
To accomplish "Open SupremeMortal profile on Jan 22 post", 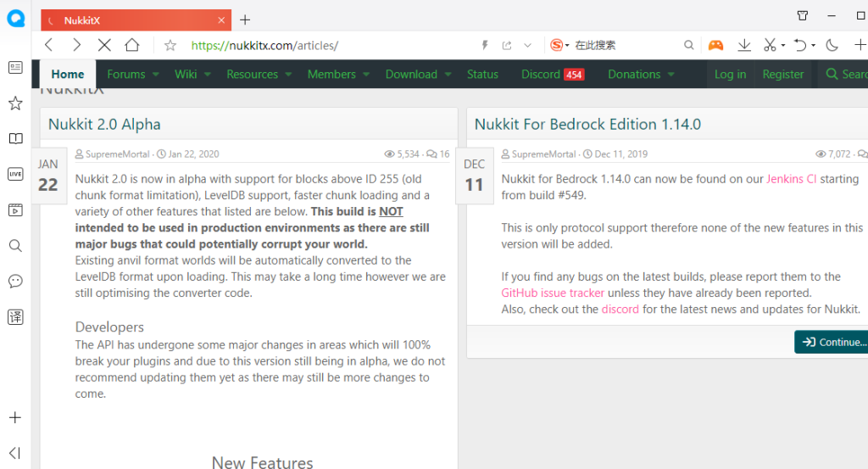I will (117, 154).
